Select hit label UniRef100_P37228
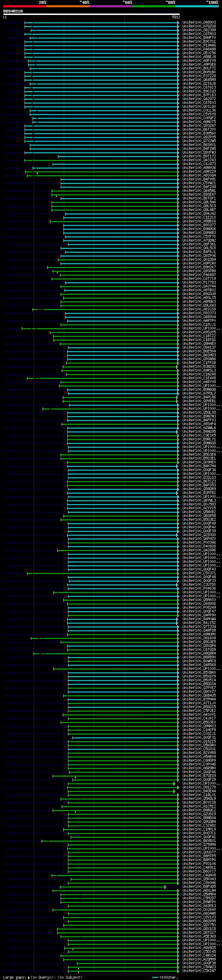222x980 pixels. coord(199,76)
